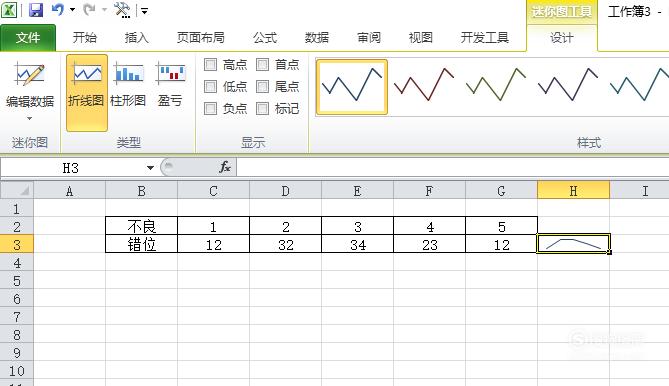Open the redo history dropdown arrow
Screen dimensions: 669x386
[x=104, y=9]
